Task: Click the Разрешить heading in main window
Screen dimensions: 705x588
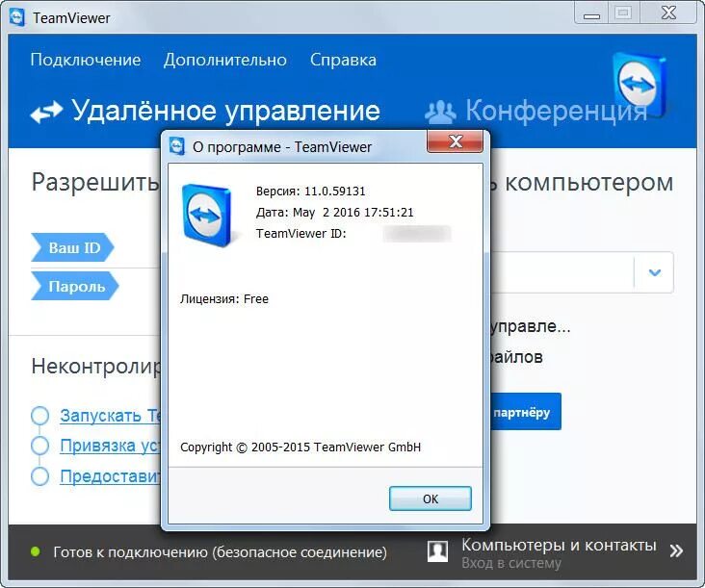Action: click(x=95, y=183)
